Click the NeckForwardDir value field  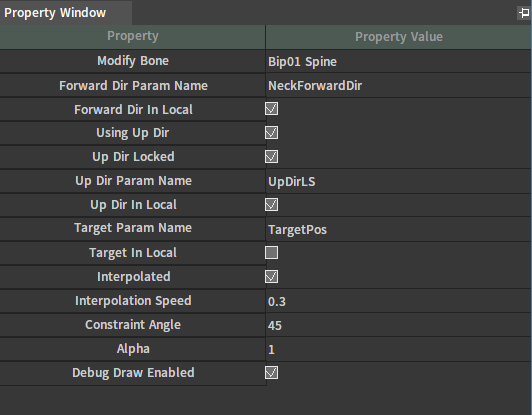(x=399, y=86)
